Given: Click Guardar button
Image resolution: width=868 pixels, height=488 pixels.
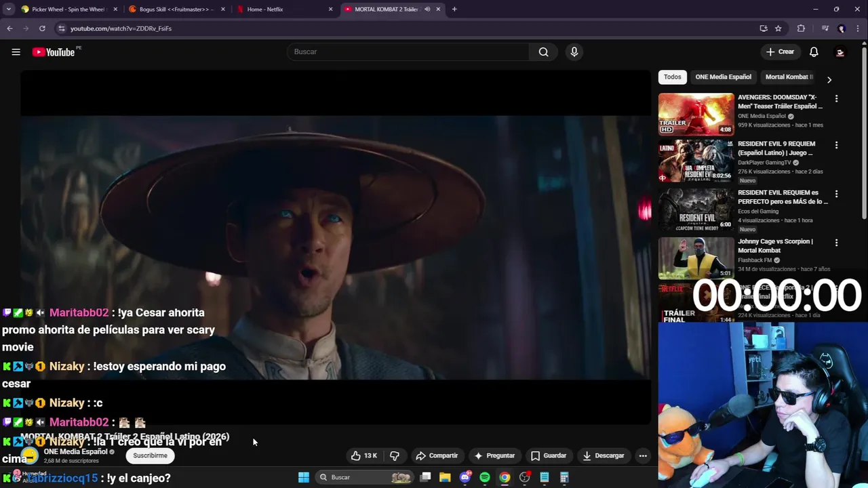Looking at the screenshot, I should (x=549, y=455).
